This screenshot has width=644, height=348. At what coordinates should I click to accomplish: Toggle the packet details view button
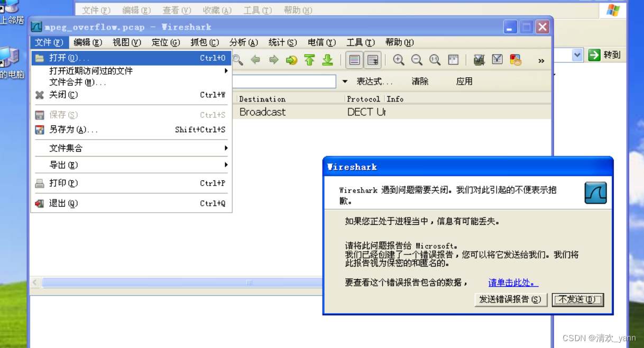[x=372, y=60]
